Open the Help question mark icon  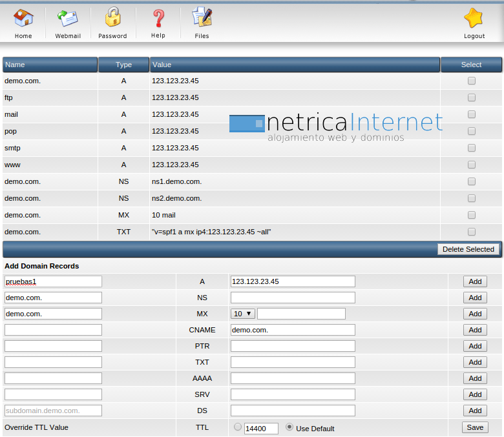(158, 18)
